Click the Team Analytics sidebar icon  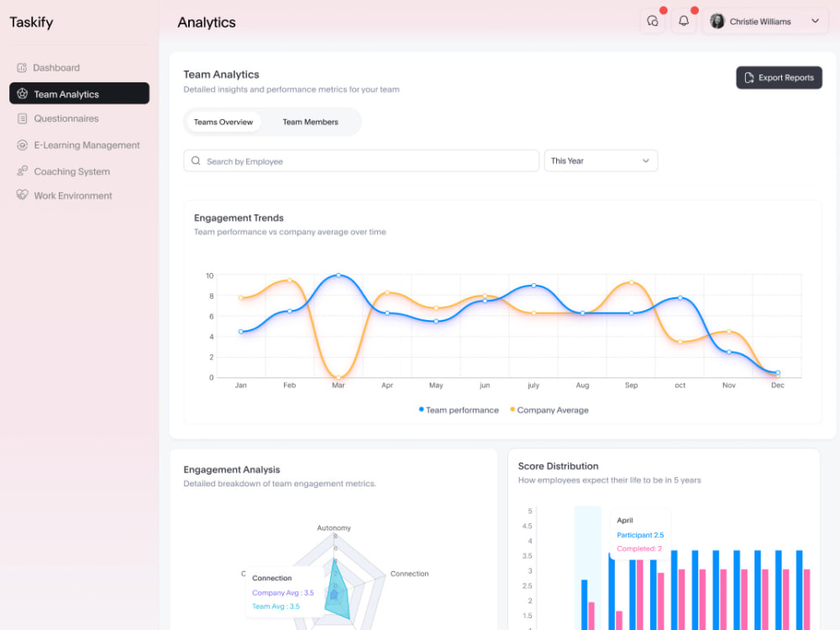coord(22,94)
